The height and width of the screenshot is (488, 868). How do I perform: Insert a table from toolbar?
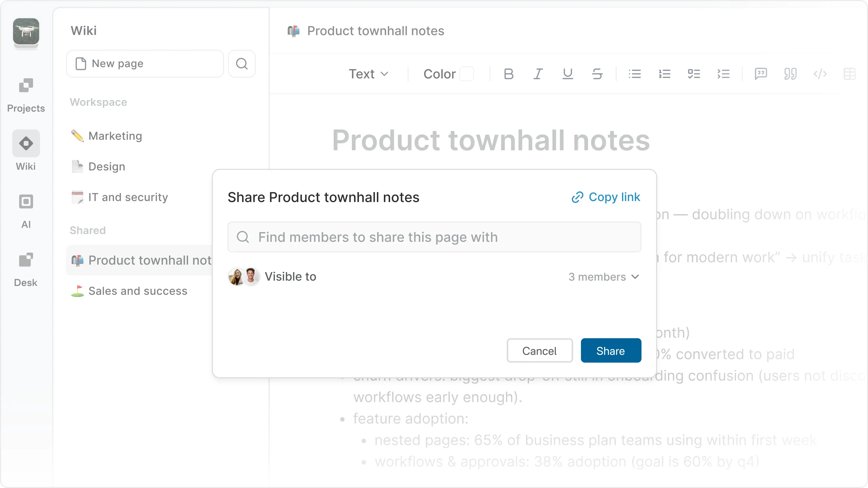pos(849,74)
